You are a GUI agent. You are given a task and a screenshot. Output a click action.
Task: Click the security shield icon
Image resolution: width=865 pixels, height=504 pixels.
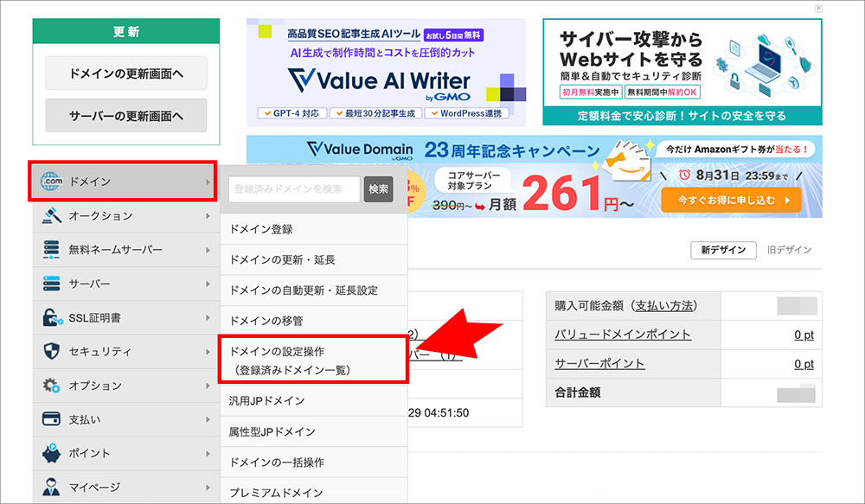pyautogui.click(x=51, y=351)
